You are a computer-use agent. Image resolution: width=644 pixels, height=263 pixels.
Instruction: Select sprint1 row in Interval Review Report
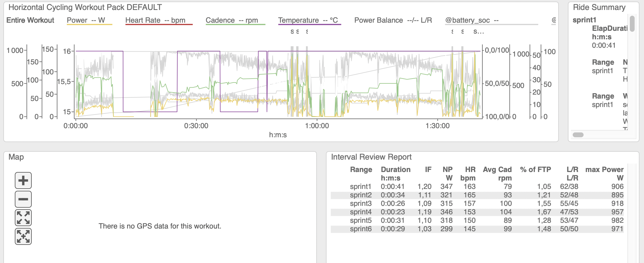361,187
